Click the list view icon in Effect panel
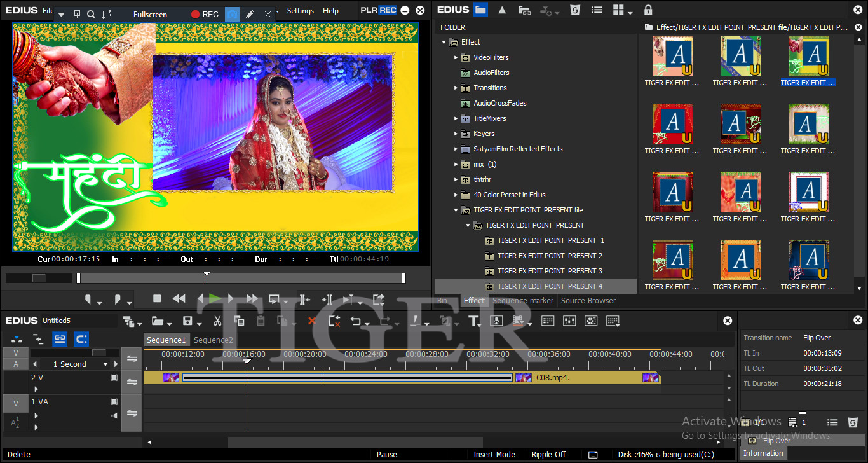Viewport: 868px width, 463px height. pyautogui.click(x=596, y=10)
